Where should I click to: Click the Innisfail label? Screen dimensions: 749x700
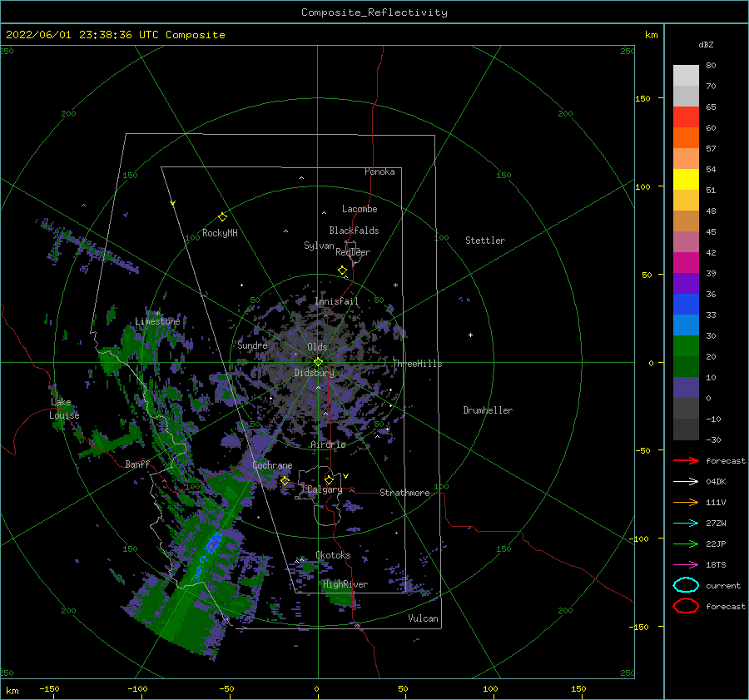336,301
